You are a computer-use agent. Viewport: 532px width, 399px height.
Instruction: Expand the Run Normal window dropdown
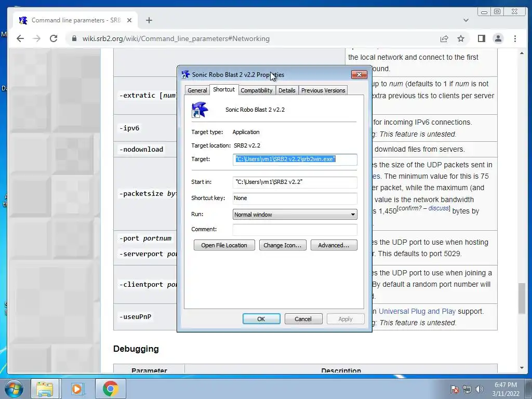click(295, 215)
